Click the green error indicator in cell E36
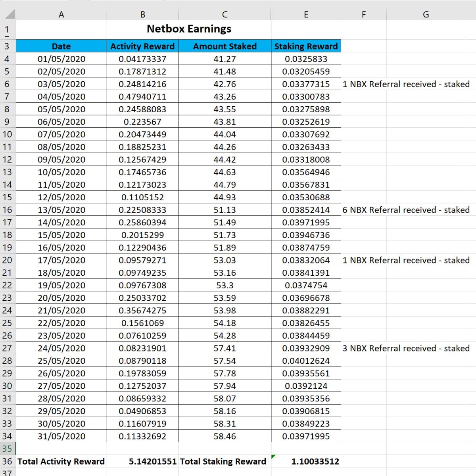The height and width of the screenshot is (476, 476). tap(273, 457)
